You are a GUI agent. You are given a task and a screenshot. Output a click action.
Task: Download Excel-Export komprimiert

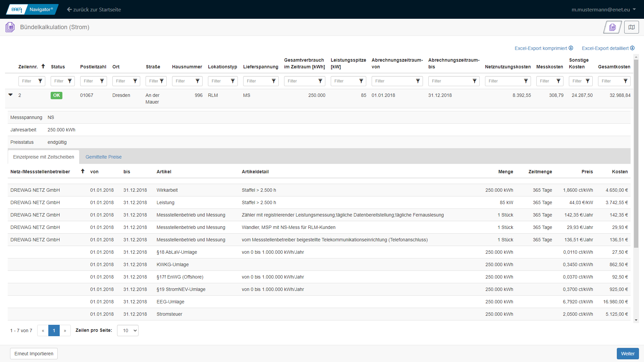pos(544,48)
